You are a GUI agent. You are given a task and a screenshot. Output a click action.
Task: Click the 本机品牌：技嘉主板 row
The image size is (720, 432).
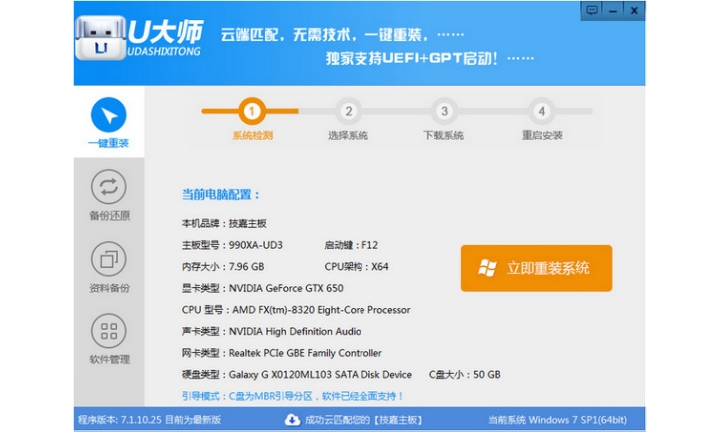pyautogui.click(x=224, y=224)
